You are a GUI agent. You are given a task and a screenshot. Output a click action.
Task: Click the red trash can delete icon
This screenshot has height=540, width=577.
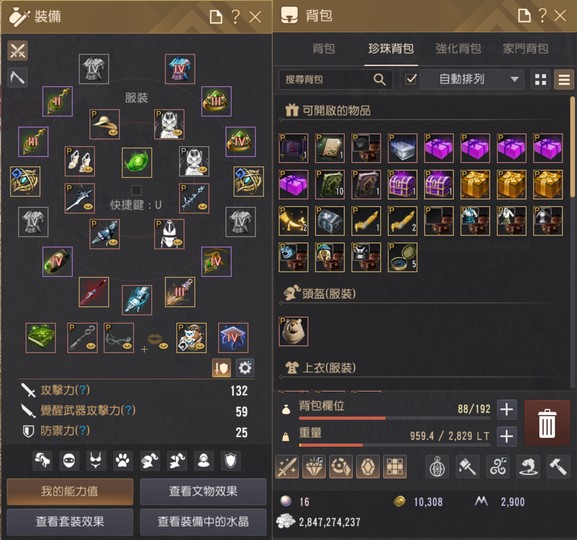(547, 423)
